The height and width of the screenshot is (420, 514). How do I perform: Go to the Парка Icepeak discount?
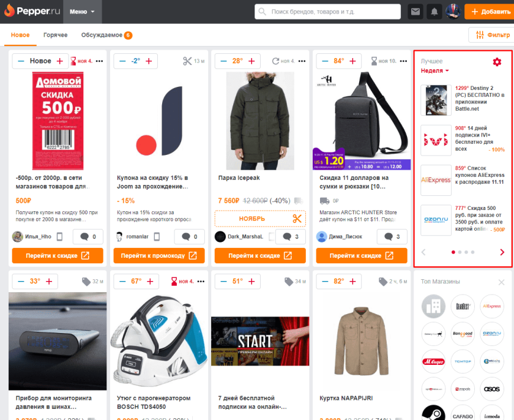click(260, 255)
